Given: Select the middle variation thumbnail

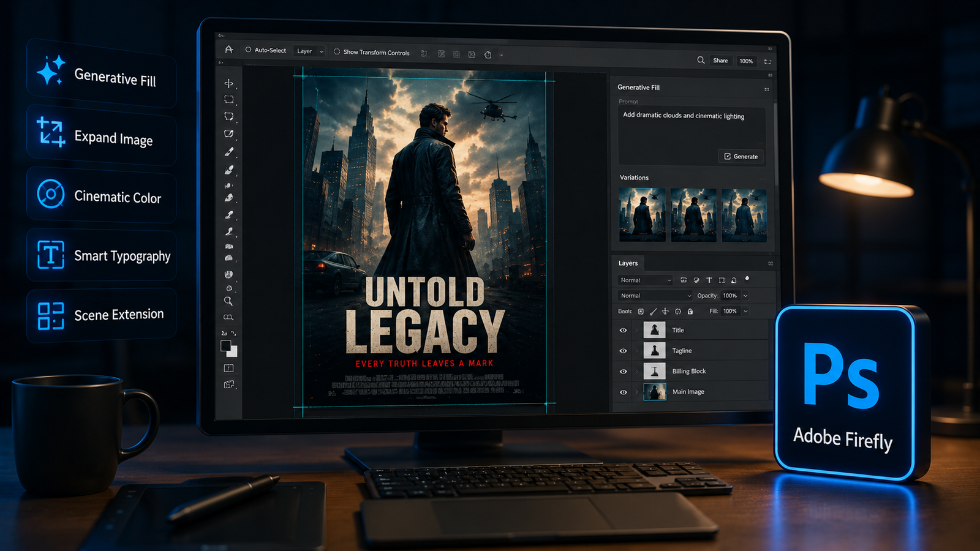Looking at the screenshot, I should (693, 215).
